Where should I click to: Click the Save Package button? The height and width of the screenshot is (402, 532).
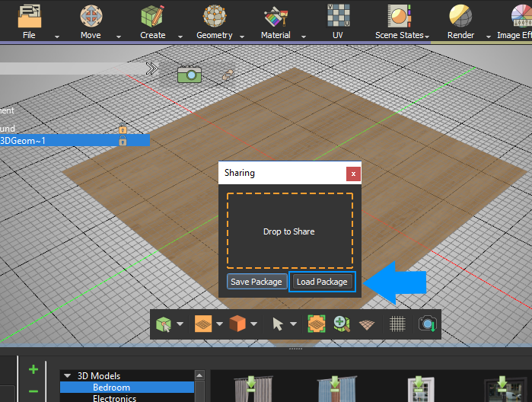(x=256, y=282)
